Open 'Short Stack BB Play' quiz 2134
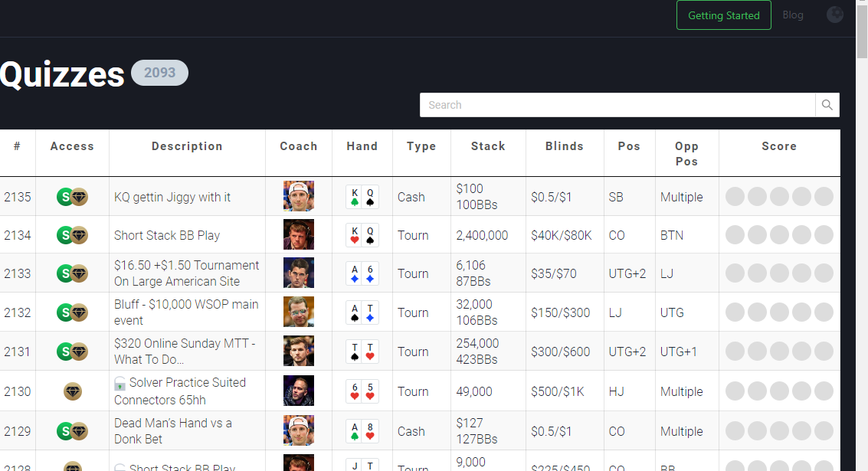868x471 pixels. click(166, 235)
